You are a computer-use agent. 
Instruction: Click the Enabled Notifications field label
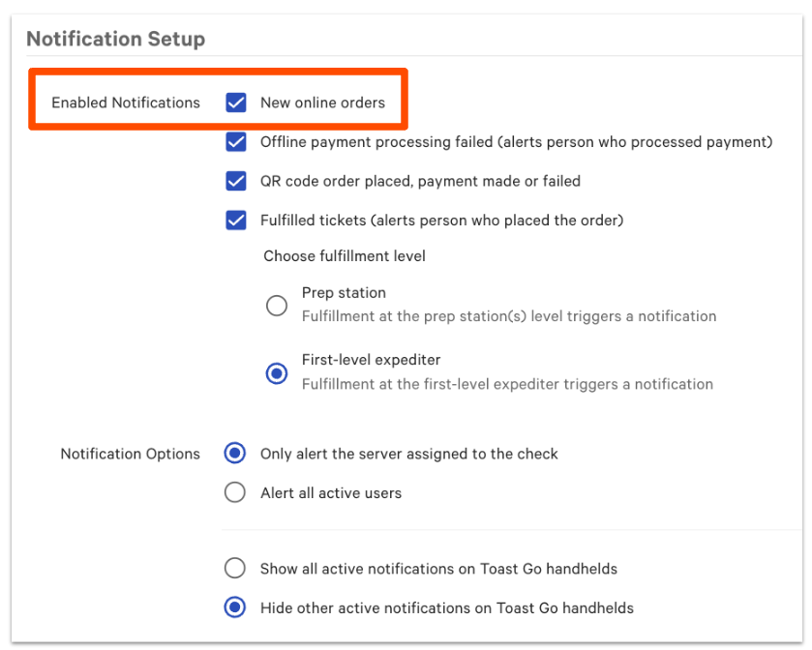pos(126,103)
